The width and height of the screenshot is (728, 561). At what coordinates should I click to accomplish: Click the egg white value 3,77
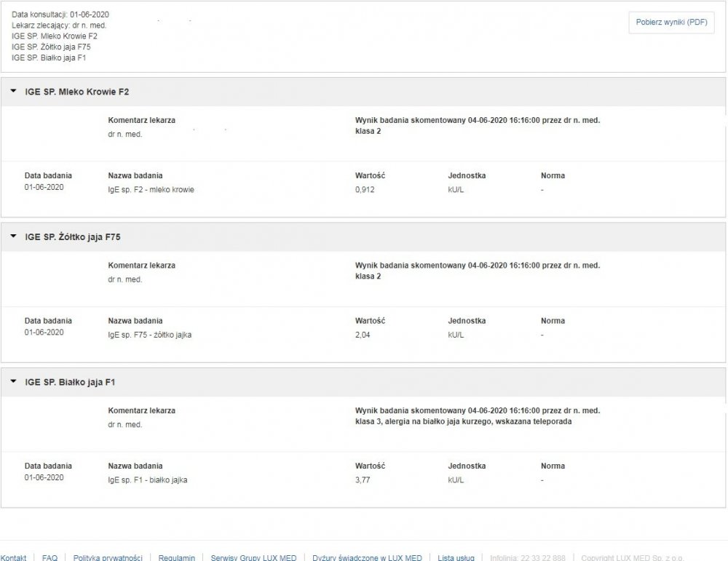tap(363, 480)
